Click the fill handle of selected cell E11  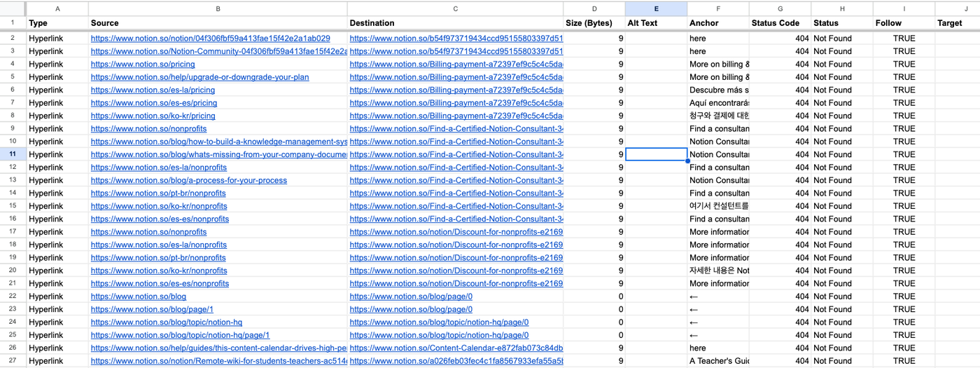(687, 161)
